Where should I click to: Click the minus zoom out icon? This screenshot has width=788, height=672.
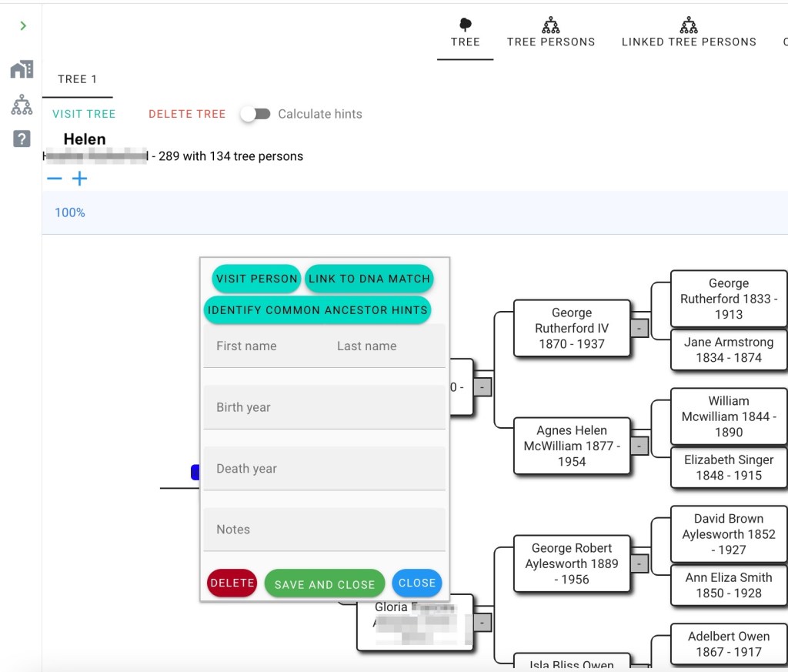(55, 179)
